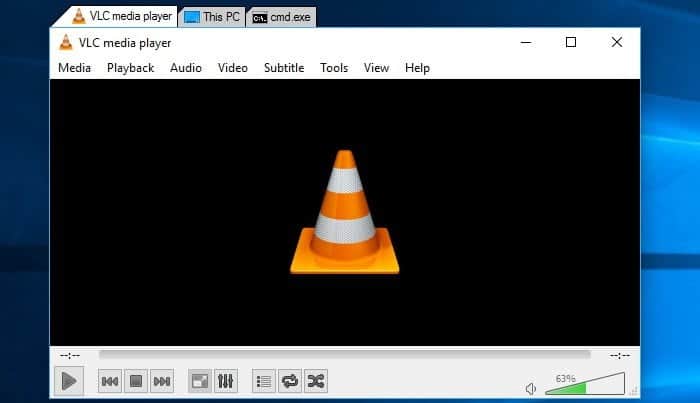
Task: Skip to previous media track
Action: click(x=110, y=381)
